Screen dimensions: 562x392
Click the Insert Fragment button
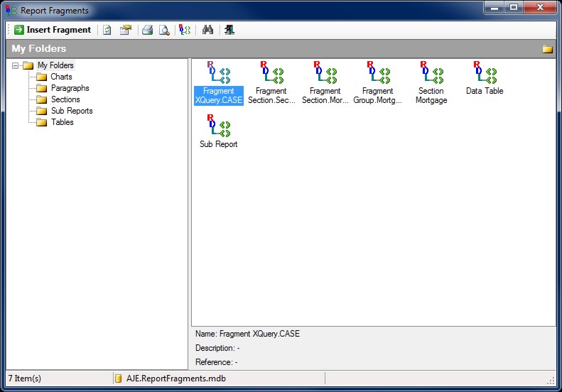[53, 30]
